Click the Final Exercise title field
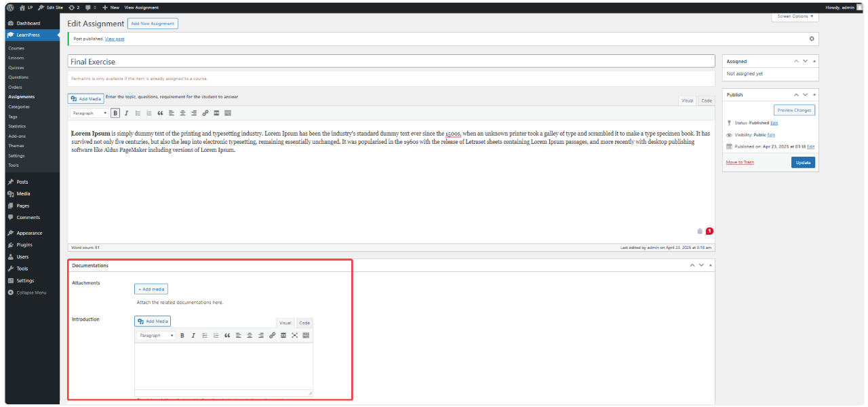 tap(391, 62)
